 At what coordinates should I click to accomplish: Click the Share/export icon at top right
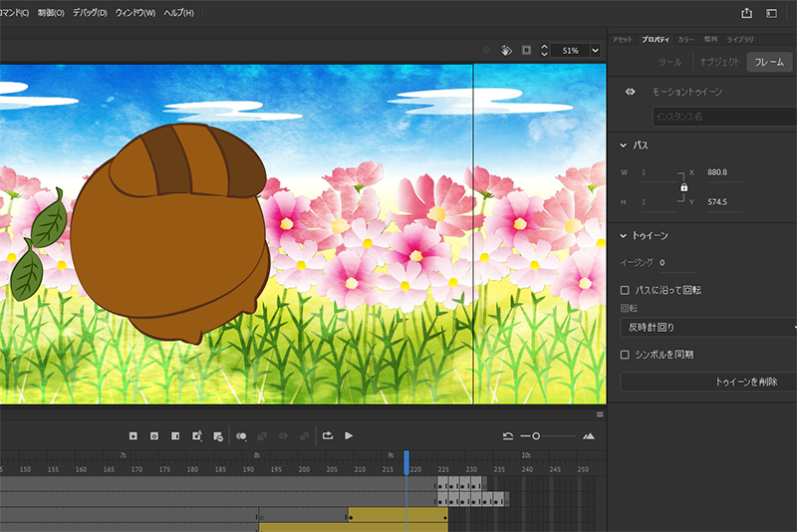pyautogui.click(x=746, y=13)
